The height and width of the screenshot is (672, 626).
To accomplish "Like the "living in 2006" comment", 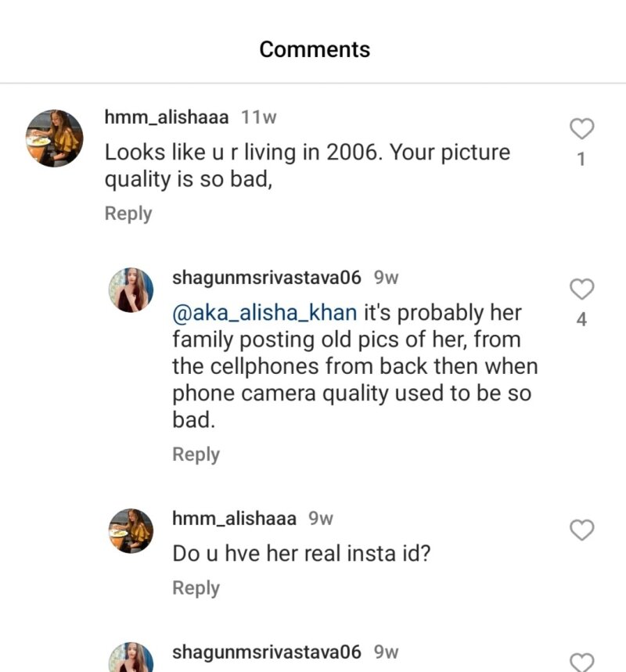I will click(x=581, y=129).
